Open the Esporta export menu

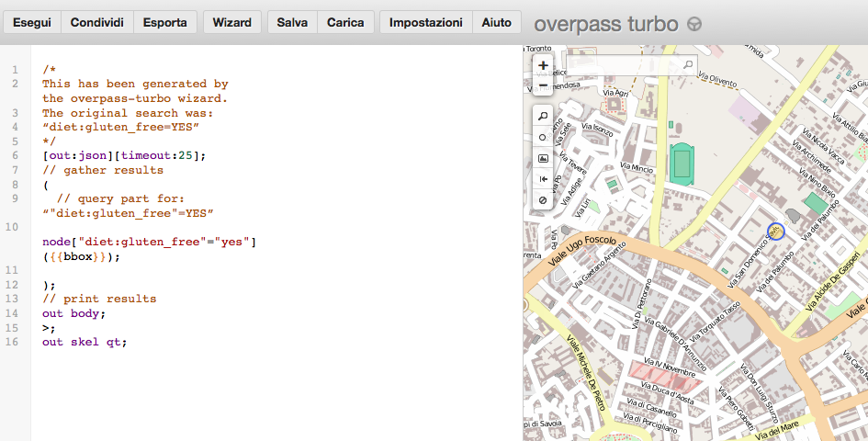click(164, 23)
